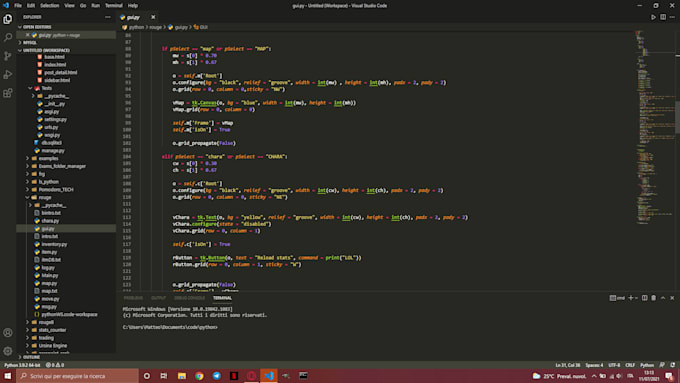Split the editor to the right
The width and height of the screenshot is (680, 383).
pyautogui.click(x=663, y=17)
